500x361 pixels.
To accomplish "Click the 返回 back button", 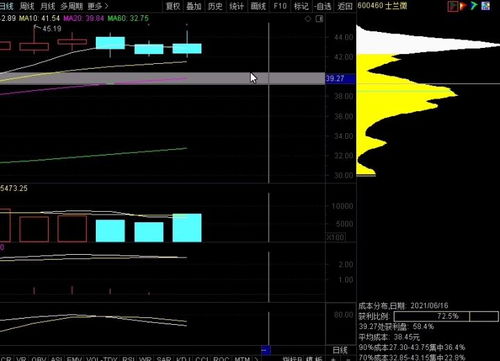I will 345,6.
